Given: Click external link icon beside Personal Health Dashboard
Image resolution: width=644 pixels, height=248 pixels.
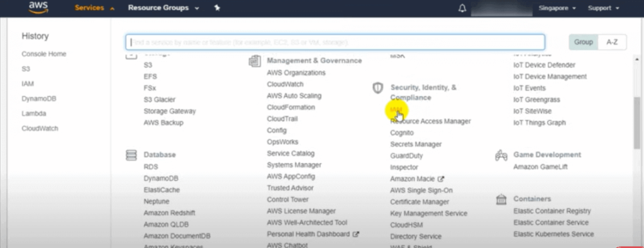Looking at the screenshot, I should coord(356,234).
